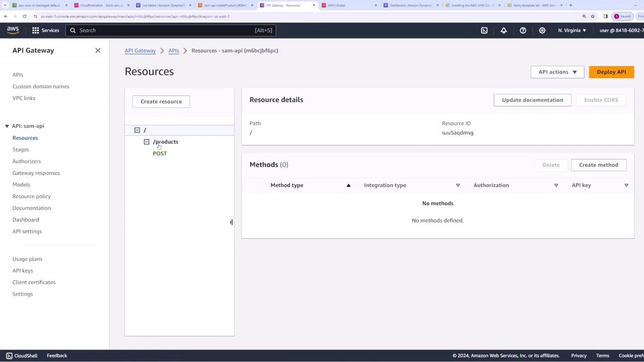Close the API Gateway Resources browser tab

[314, 5]
